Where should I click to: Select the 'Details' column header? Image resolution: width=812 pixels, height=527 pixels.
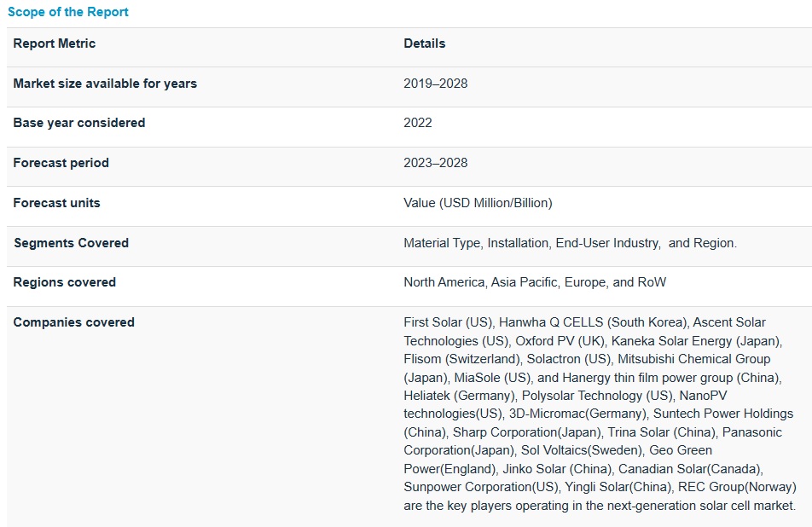425,43
